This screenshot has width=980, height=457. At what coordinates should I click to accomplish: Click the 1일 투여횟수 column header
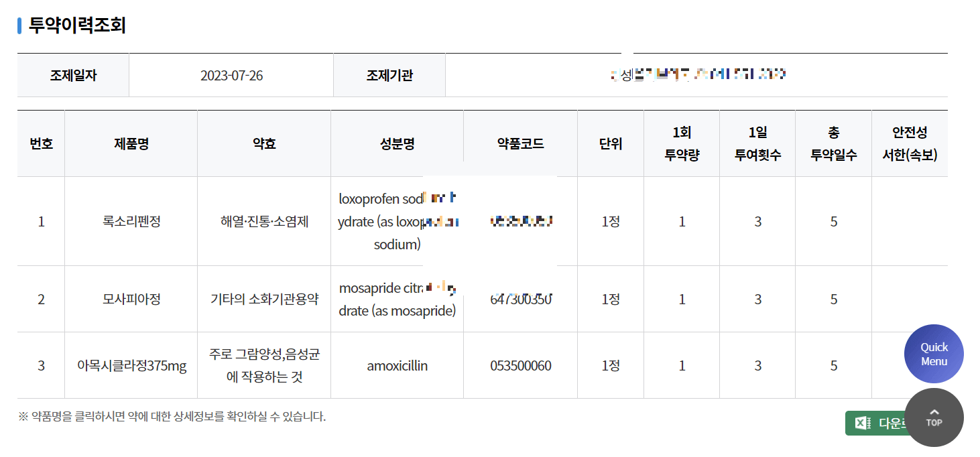point(757,143)
